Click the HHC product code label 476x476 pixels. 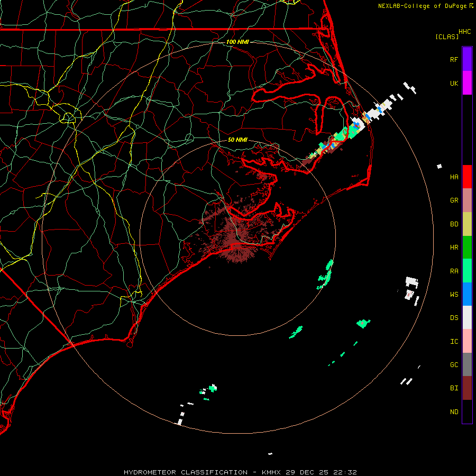tap(465, 32)
